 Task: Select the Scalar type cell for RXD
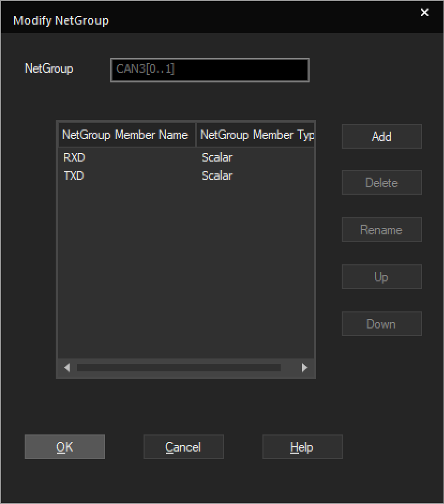[x=217, y=157]
